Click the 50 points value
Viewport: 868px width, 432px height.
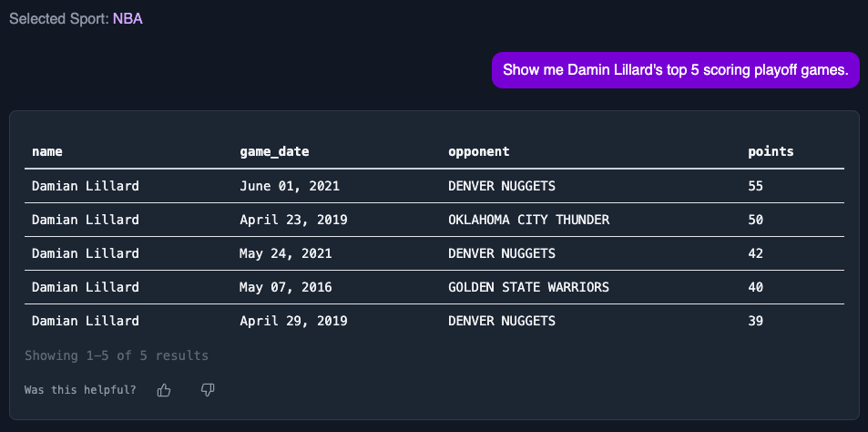755,220
